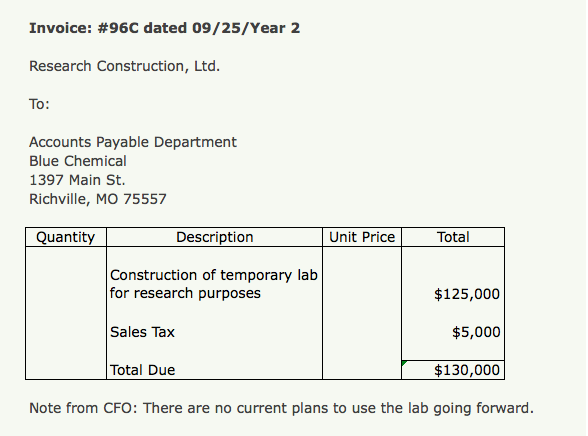Select the Blue Chemical company name

(x=78, y=161)
